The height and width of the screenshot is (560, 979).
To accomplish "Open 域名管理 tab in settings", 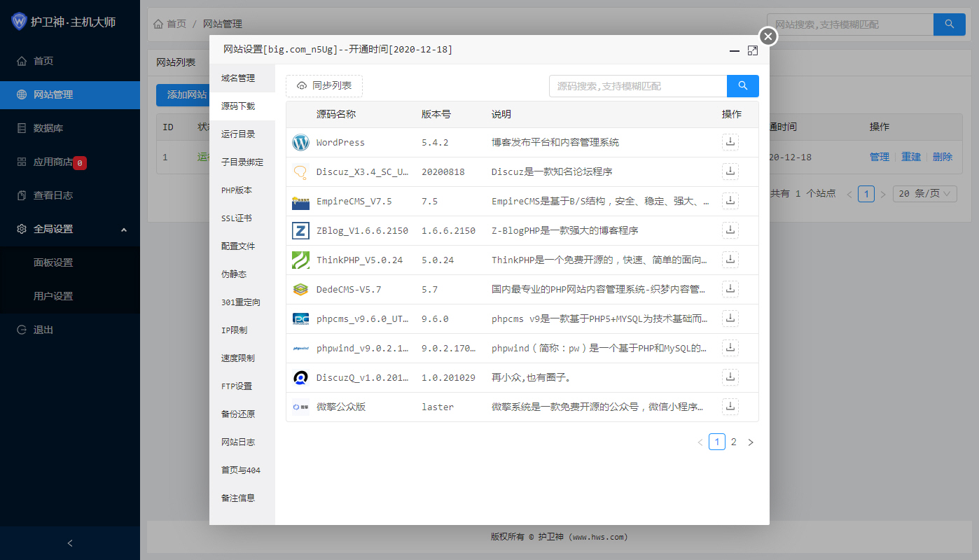I will click(242, 78).
